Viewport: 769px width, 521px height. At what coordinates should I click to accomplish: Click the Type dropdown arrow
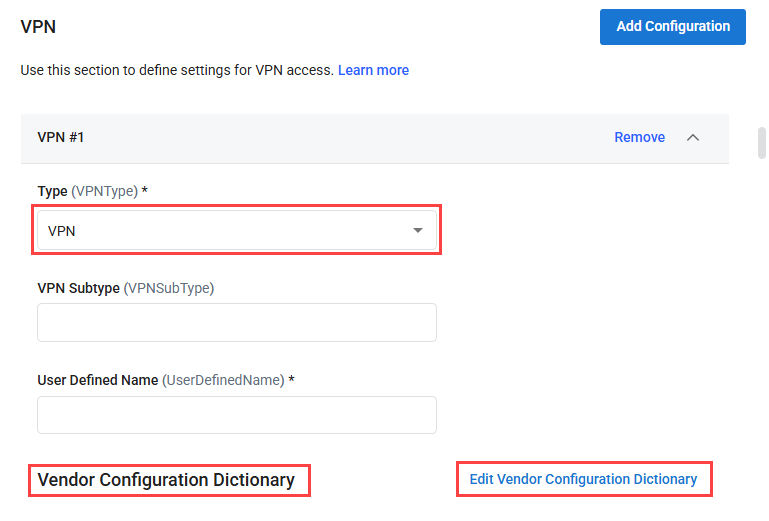[418, 231]
